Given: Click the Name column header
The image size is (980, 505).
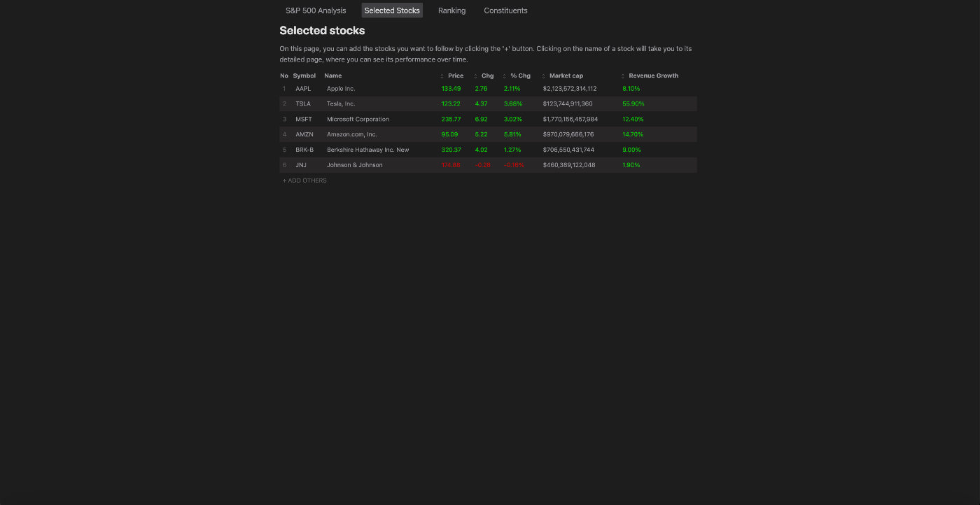Looking at the screenshot, I should [x=333, y=76].
